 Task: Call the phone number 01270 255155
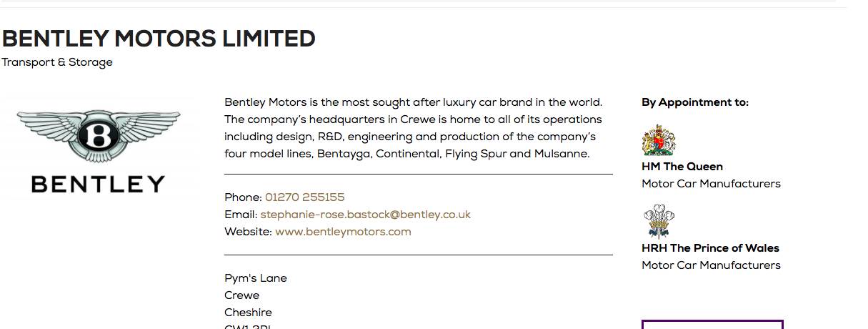(304, 197)
